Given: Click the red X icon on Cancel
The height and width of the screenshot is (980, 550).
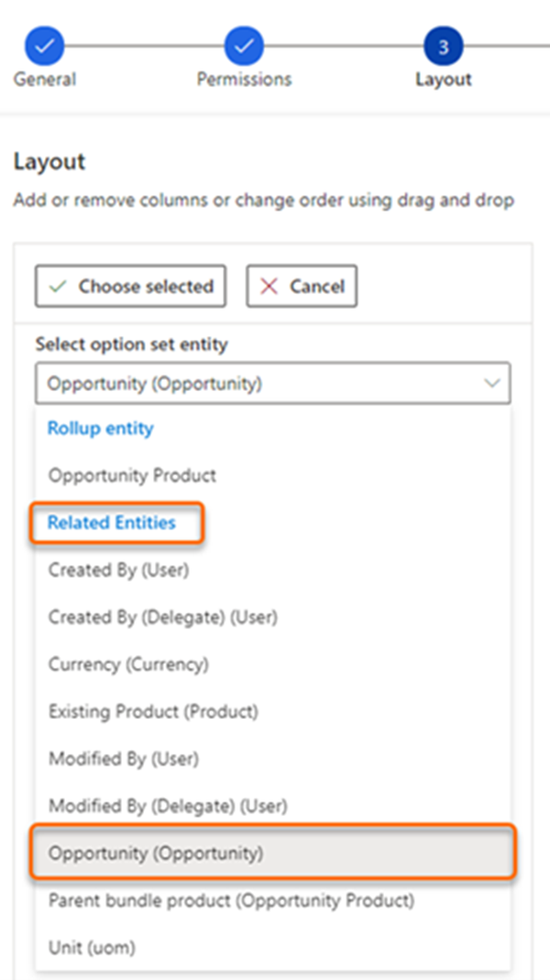Looking at the screenshot, I should tap(269, 287).
